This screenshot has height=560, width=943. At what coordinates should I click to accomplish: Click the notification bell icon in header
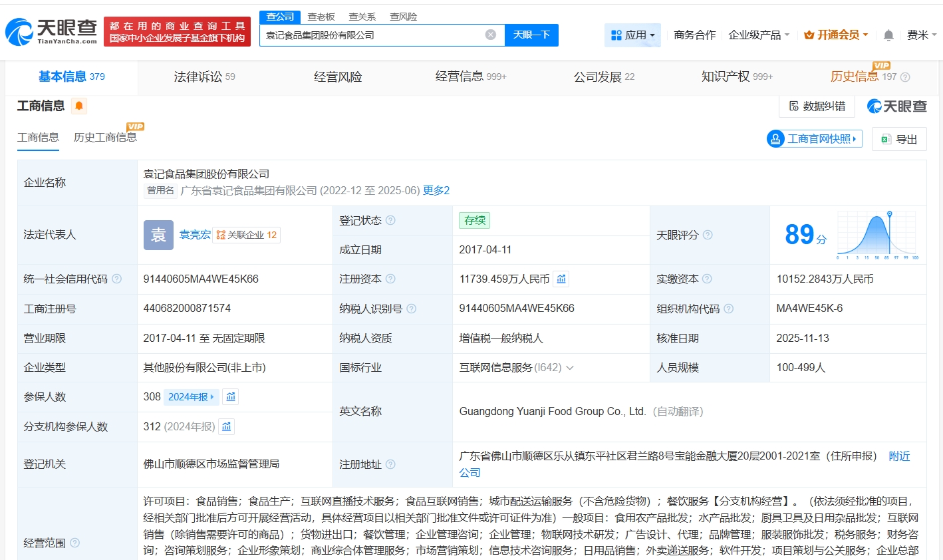(888, 35)
